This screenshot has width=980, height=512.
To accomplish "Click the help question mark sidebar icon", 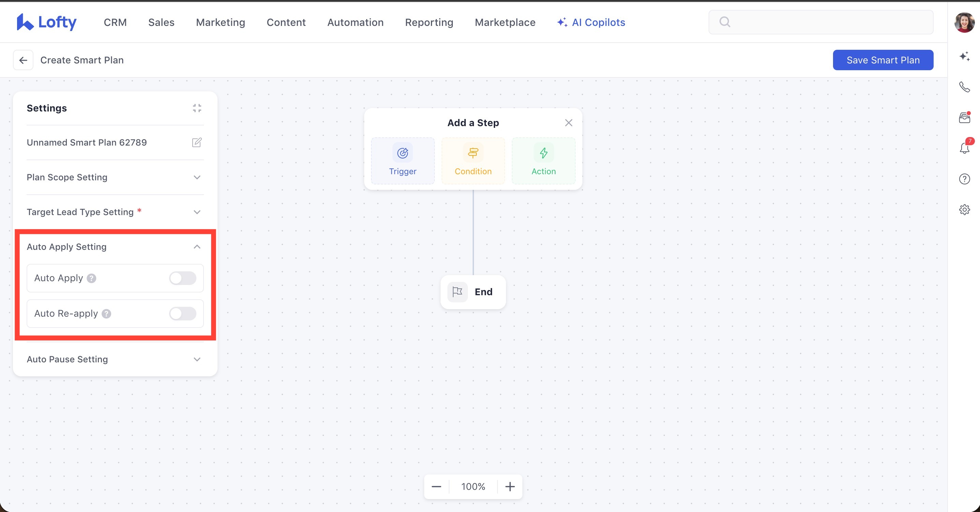I will click(x=964, y=179).
